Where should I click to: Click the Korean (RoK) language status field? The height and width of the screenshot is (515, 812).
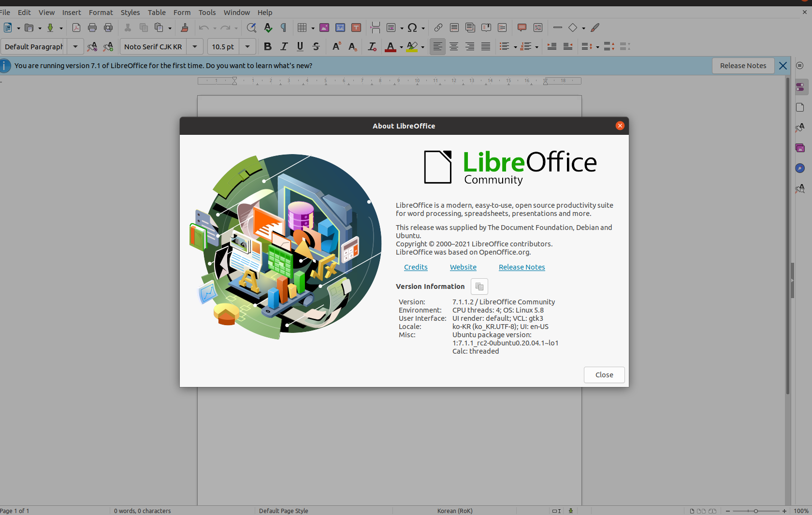(x=455, y=511)
